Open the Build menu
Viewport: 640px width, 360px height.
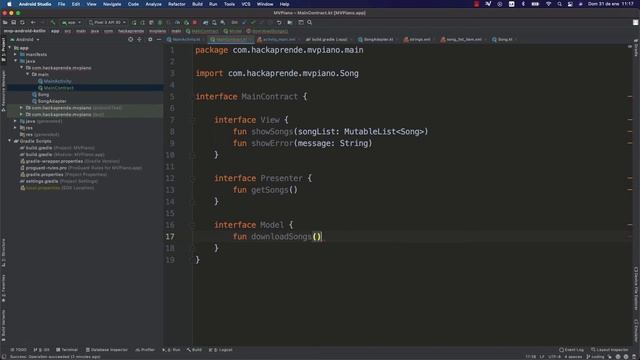point(198,4)
